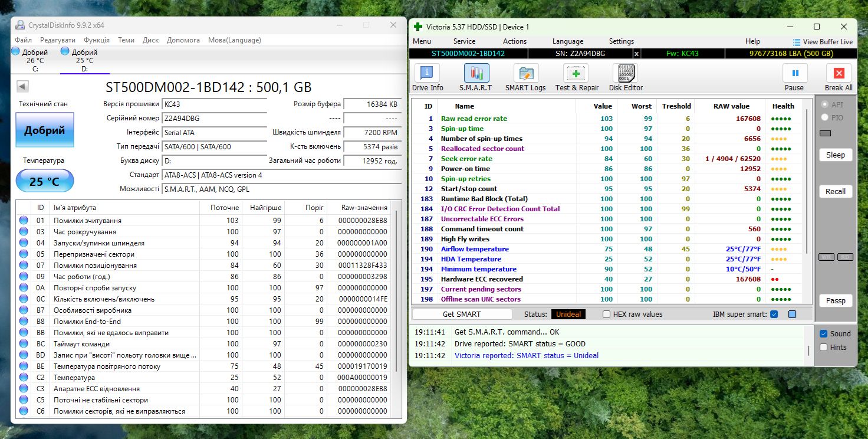Click the Break All icon in Victoria
The height and width of the screenshot is (439, 868).
tap(839, 73)
